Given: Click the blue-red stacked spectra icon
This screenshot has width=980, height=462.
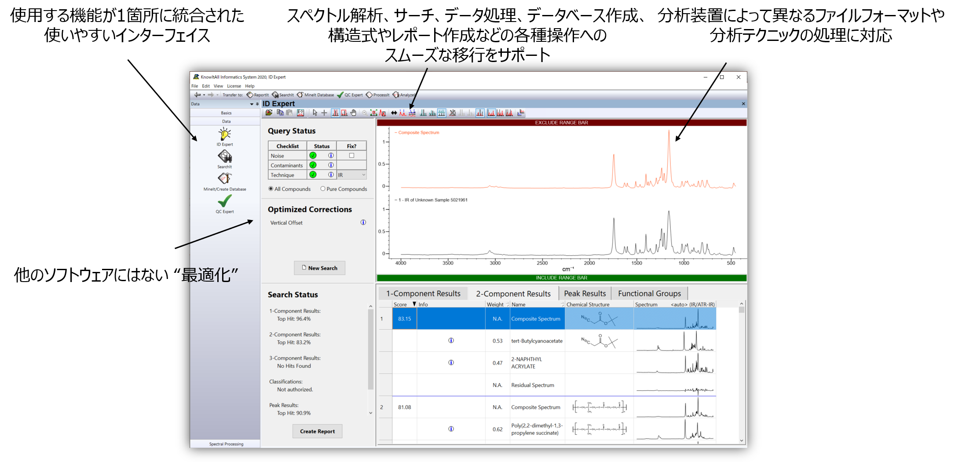Looking at the screenshot, I should coord(412,113).
